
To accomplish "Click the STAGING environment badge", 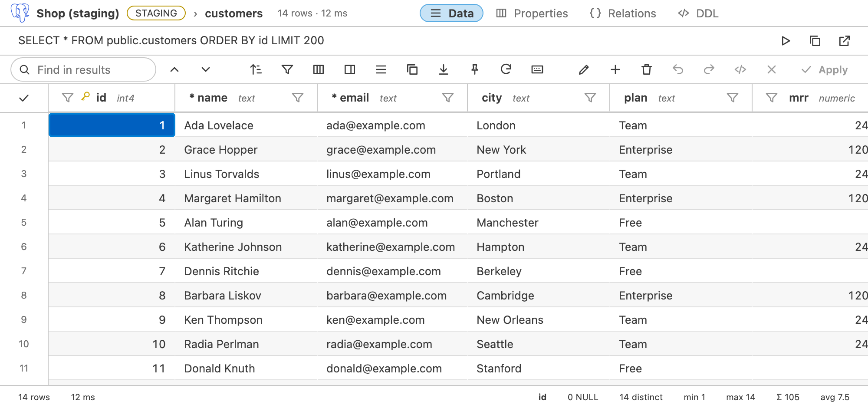I will coord(156,13).
